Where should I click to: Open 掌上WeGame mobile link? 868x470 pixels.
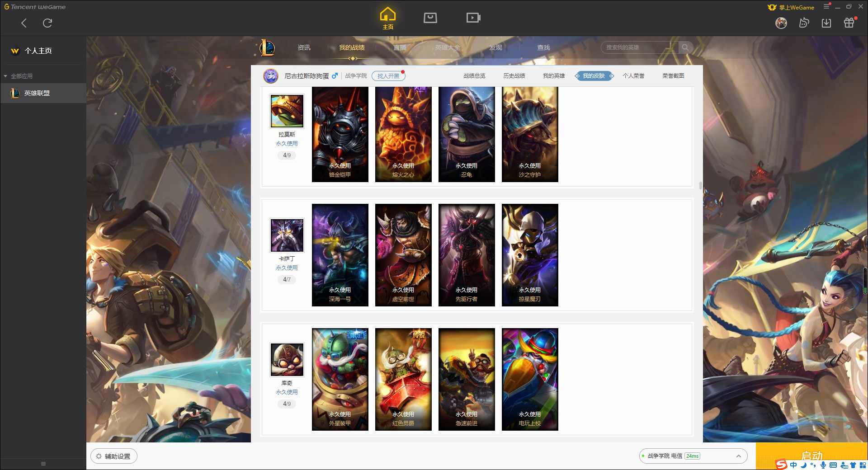(x=791, y=7)
